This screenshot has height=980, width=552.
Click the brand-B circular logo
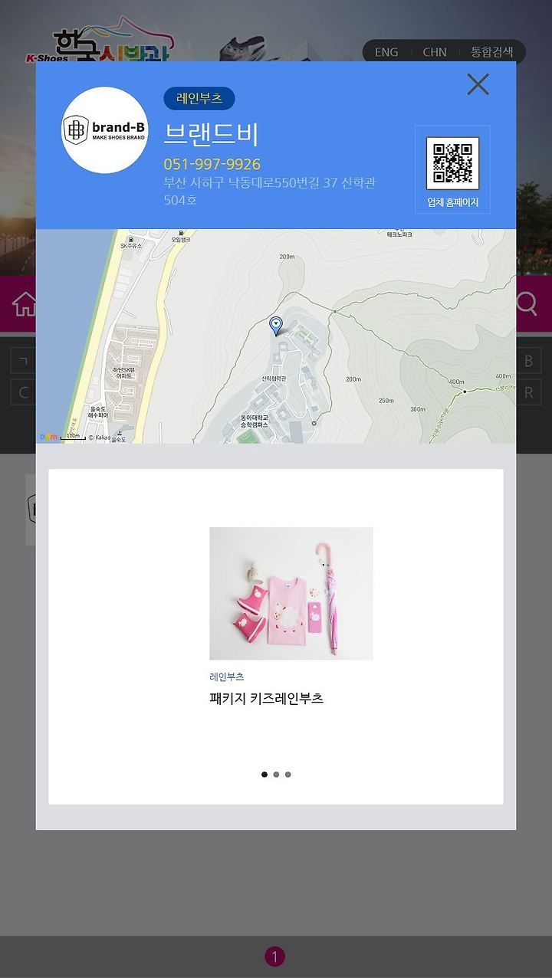point(105,130)
